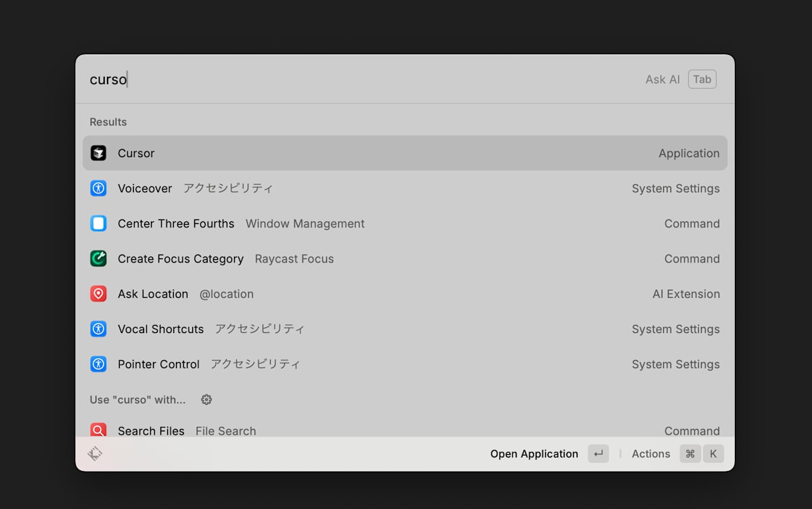
Task: Select the Pointer Control result name
Action: [x=158, y=364]
